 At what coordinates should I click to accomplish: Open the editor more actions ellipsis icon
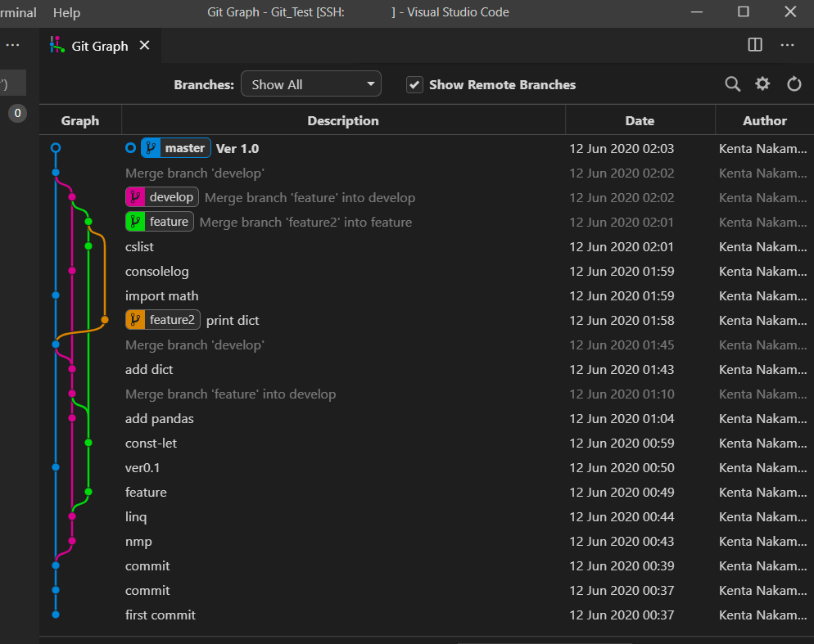[787, 45]
